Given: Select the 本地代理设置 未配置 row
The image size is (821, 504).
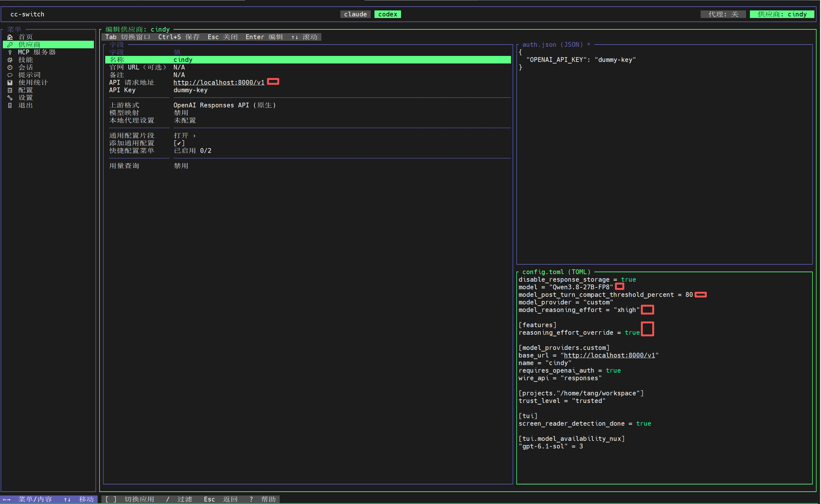Looking at the screenshot, I should [308, 121].
